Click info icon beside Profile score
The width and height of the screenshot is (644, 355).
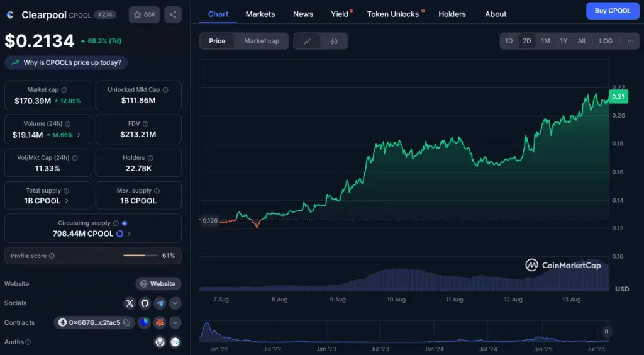pyautogui.click(x=52, y=256)
